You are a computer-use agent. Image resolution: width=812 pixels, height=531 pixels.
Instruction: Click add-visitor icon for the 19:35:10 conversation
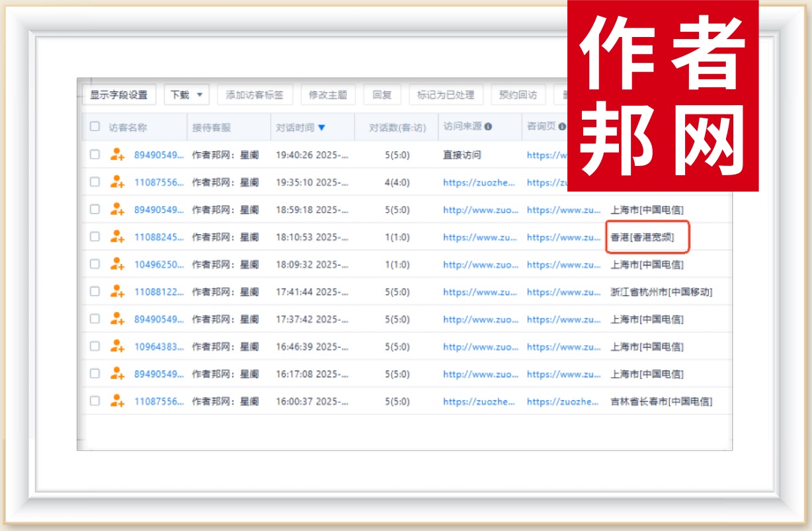coord(117,182)
